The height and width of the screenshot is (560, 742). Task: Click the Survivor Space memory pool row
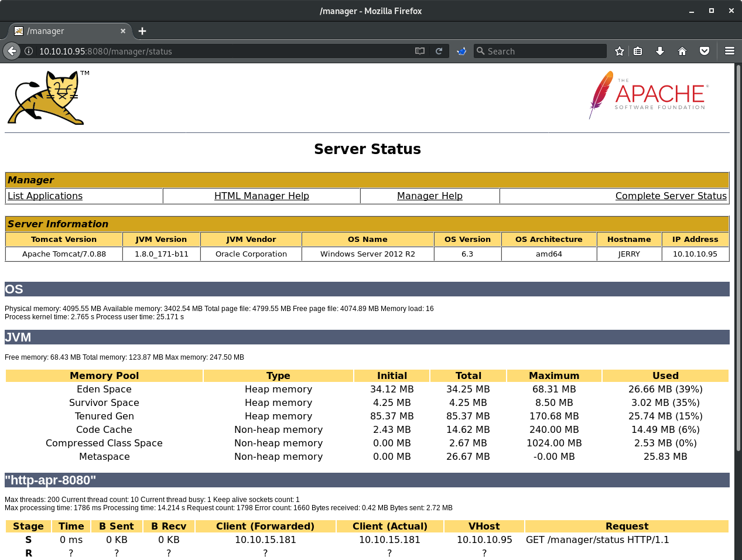click(367, 402)
